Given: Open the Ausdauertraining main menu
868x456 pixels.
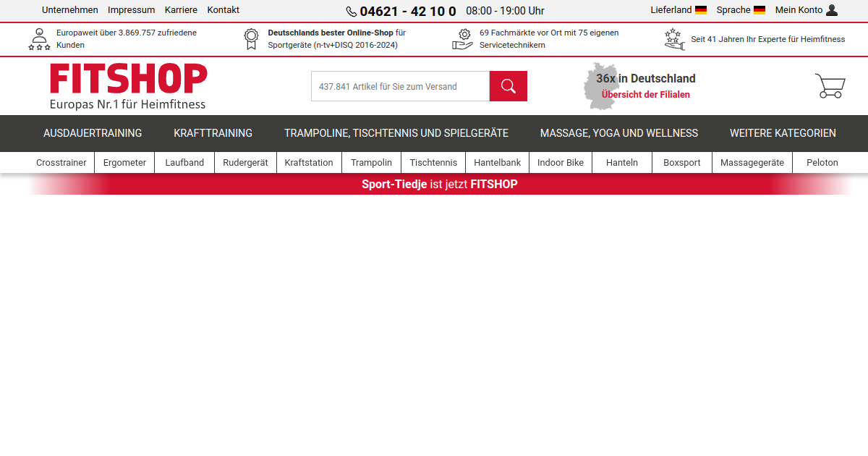Looking at the screenshot, I should coord(93,133).
